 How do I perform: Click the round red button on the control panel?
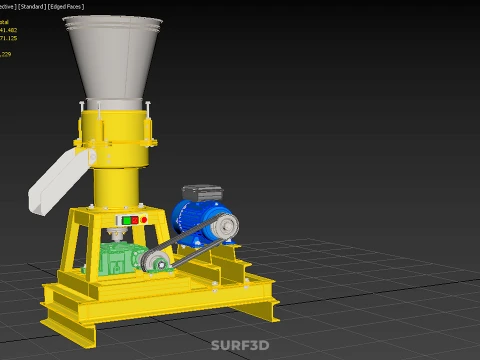[144, 220]
